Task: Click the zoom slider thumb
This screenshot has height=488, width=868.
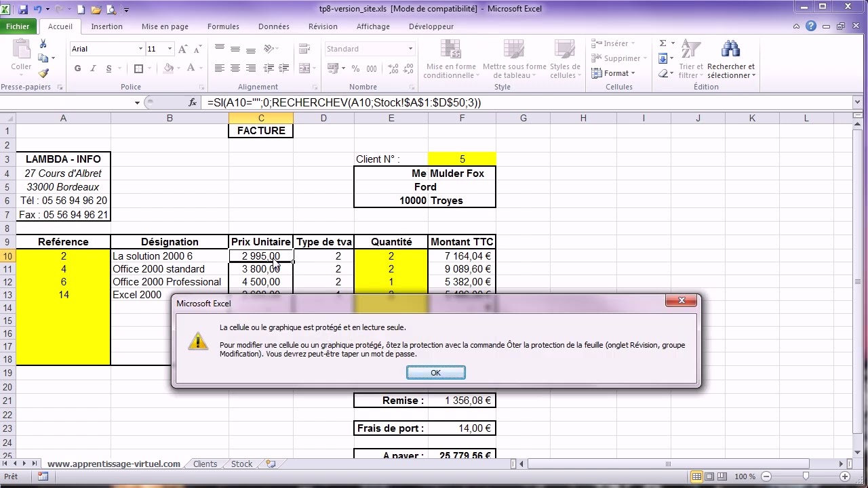Action: pos(806,476)
